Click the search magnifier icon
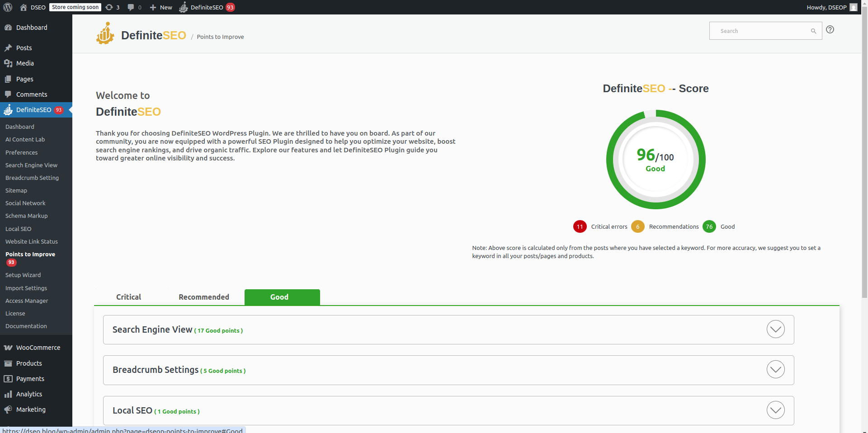Screen dimensions: 868x433 (x=813, y=31)
